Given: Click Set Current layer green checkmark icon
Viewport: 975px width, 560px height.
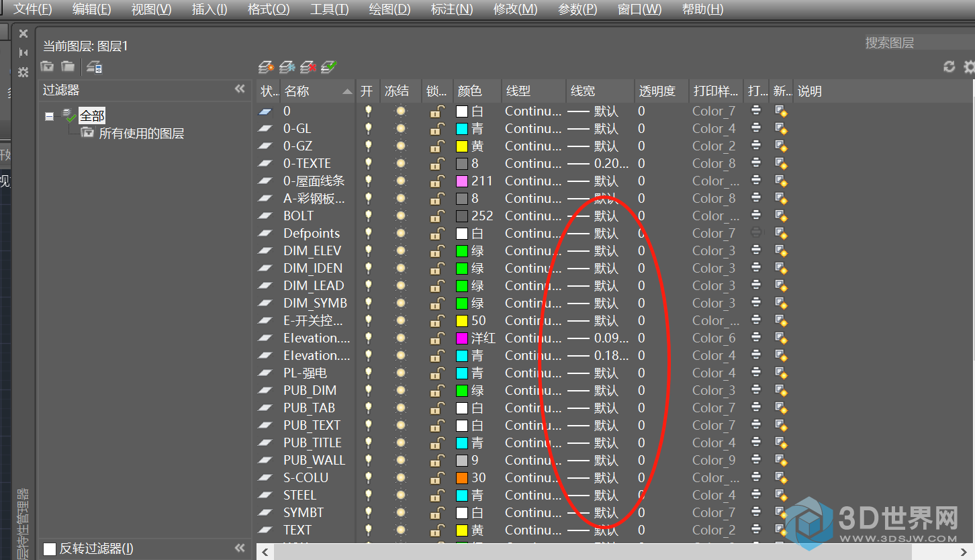Looking at the screenshot, I should click(x=329, y=67).
